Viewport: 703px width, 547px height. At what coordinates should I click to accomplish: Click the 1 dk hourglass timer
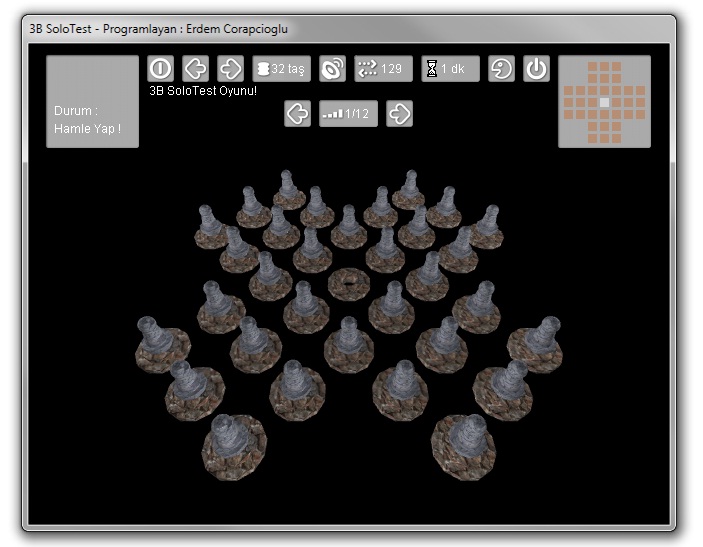tap(450, 68)
